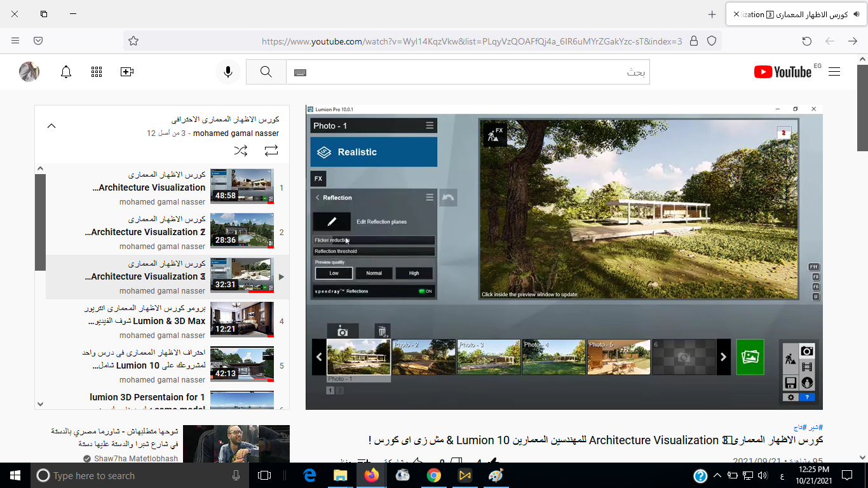The width and height of the screenshot is (868, 488).
Task: Select photo set page 2
Action: pyautogui.click(x=339, y=390)
